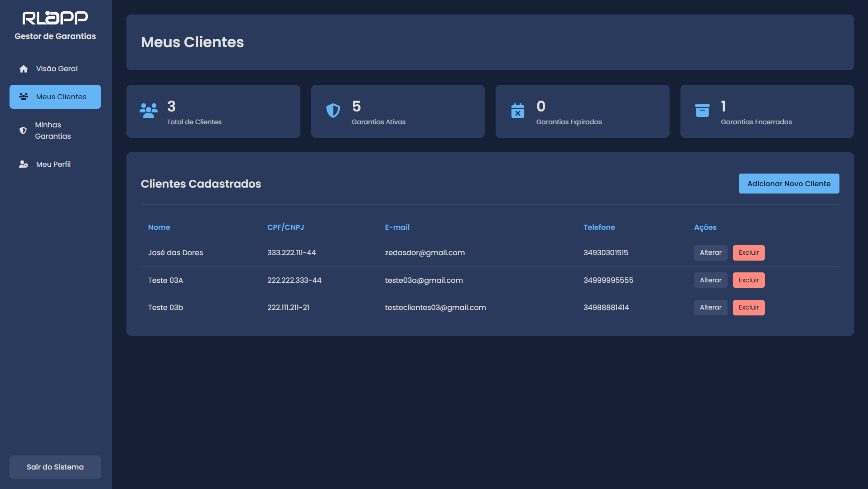The width and height of the screenshot is (868, 489).
Task: Click the calendar-x icon on Garantias Expiradas card
Action: click(x=518, y=111)
